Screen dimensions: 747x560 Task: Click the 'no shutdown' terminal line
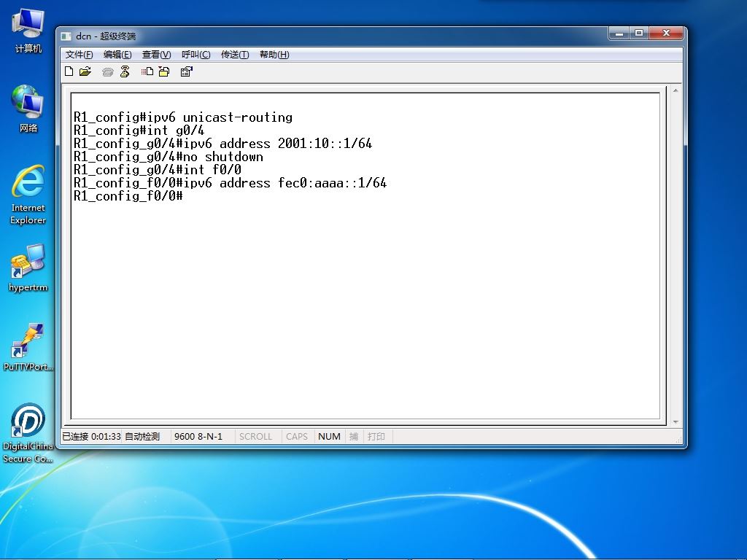[x=169, y=157]
